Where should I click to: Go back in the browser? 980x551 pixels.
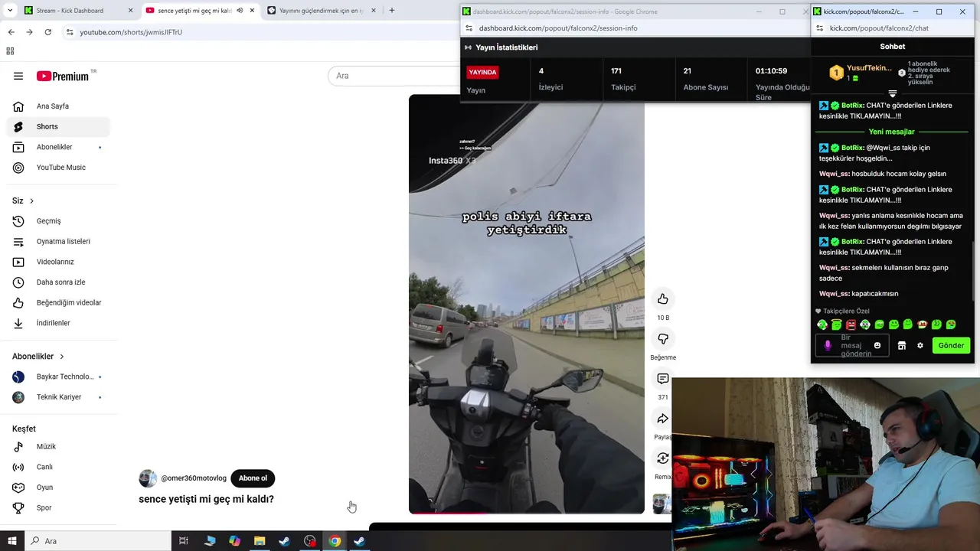[11, 32]
